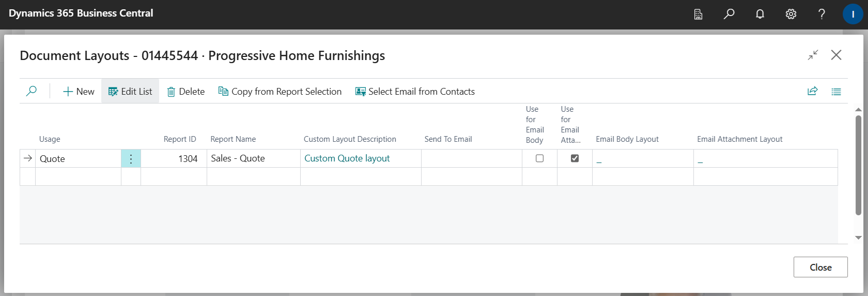Choose Copy from Report Selection
Image resolution: width=868 pixels, height=296 pixels.
(280, 92)
